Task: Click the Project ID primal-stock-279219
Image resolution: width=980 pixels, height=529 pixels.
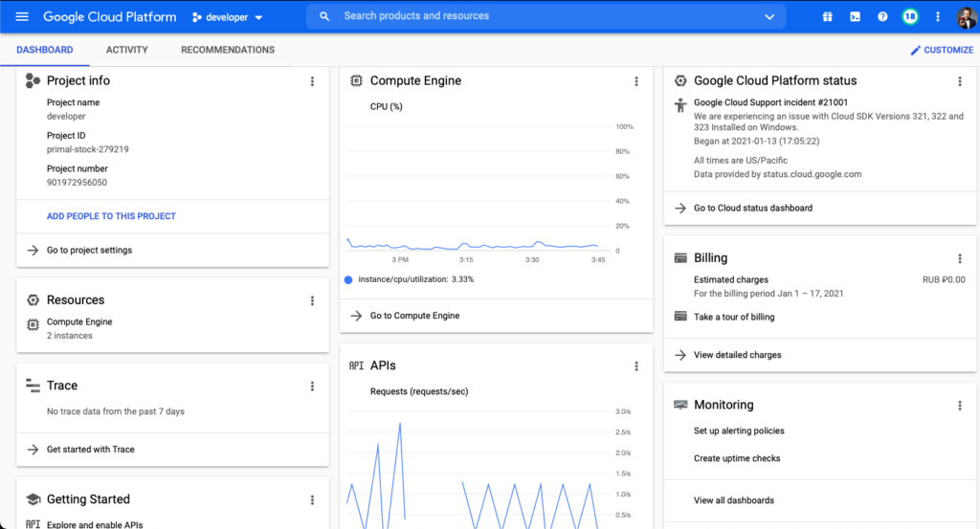Action: [87, 149]
